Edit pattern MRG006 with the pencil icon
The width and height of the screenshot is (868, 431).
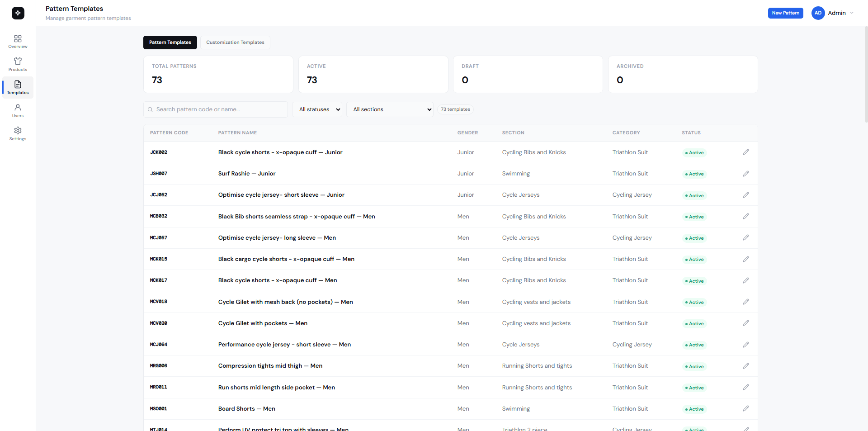(746, 366)
